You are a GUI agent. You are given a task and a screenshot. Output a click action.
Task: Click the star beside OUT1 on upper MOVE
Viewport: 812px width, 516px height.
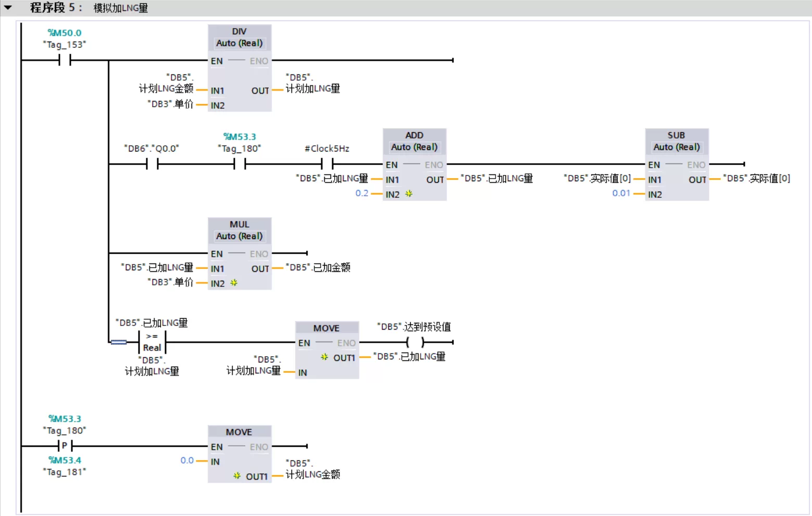pos(324,357)
